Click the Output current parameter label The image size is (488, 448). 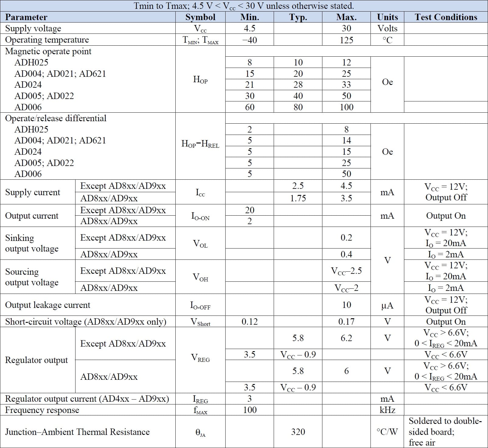click(x=32, y=216)
